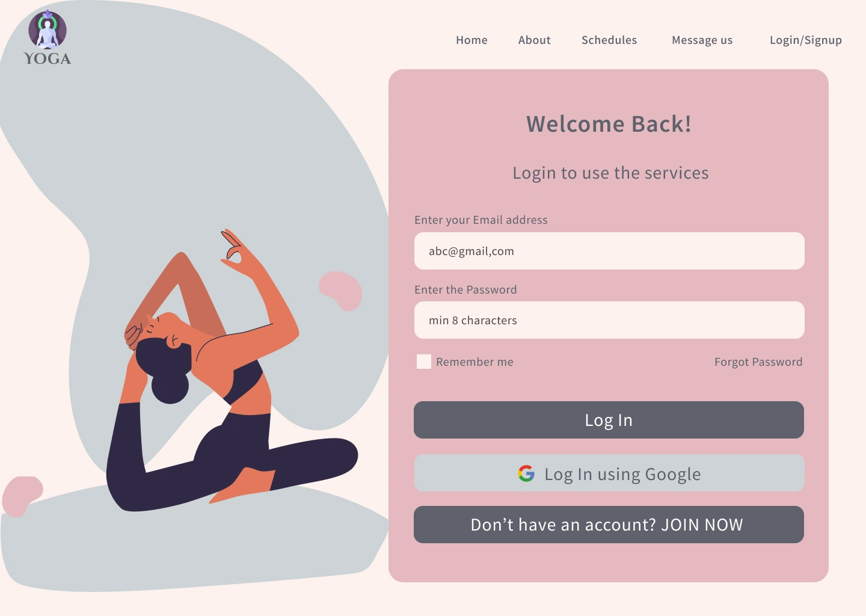Open the Home menu item
This screenshot has height=616, width=866.
(x=471, y=40)
